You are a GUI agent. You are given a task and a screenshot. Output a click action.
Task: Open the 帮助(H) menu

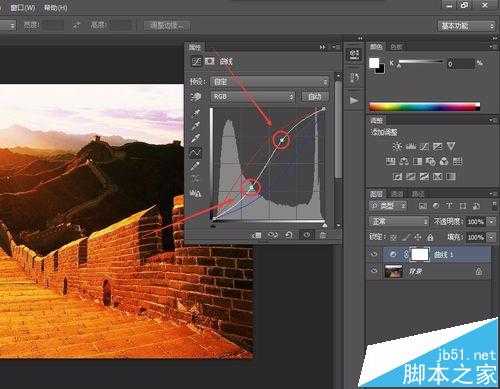click(x=56, y=7)
